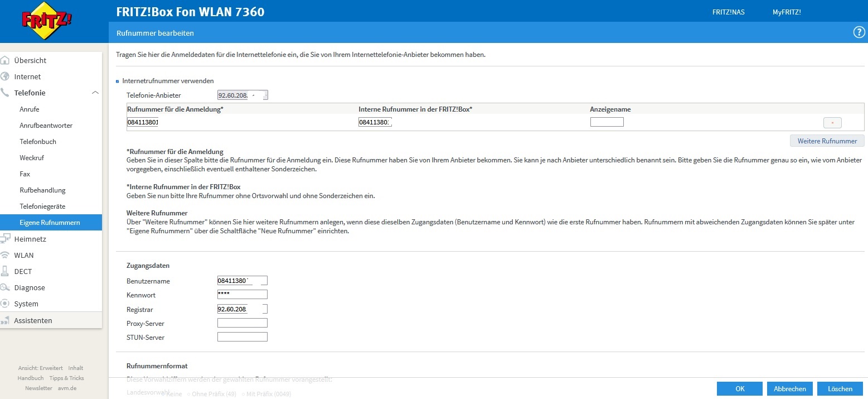Click the "Rufnummernformat" section heading
This screenshot has height=399, width=868.
tap(157, 366)
